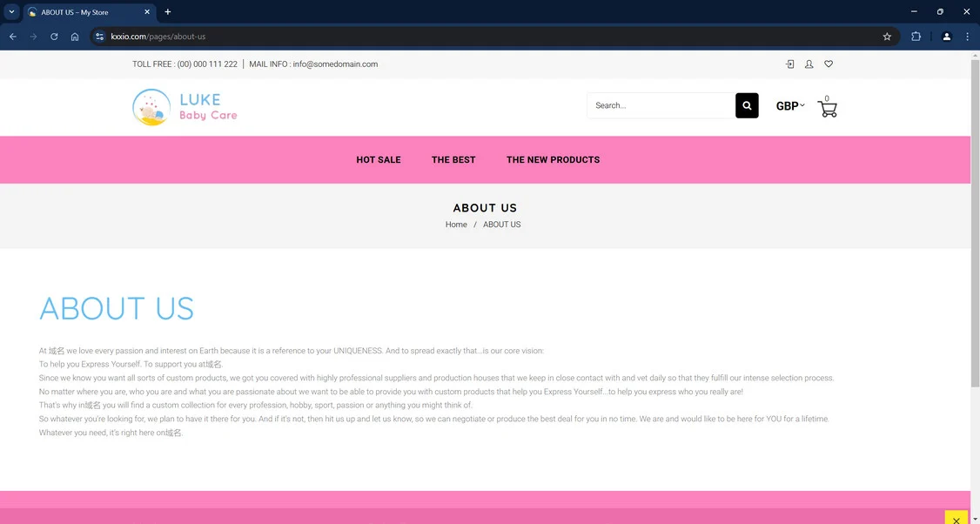Image resolution: width=980 pixels, height=524 pixels.
Task: Open the wishlist heart icon
Action: 828,64
